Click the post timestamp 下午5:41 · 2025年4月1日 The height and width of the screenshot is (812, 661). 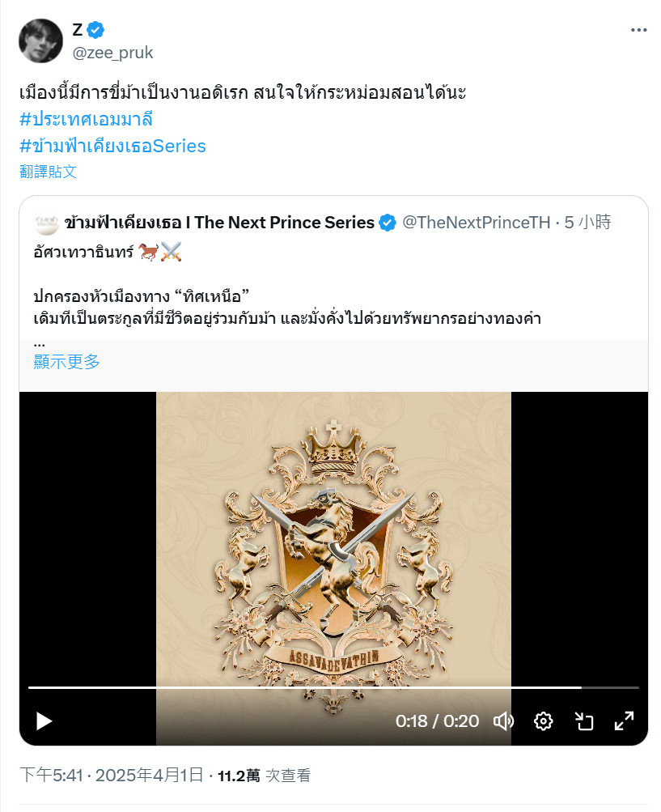click(x=112, y=776)
